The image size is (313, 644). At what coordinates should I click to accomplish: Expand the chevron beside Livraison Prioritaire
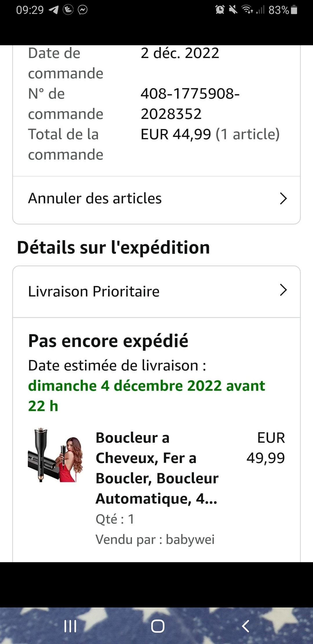point(283,290)
